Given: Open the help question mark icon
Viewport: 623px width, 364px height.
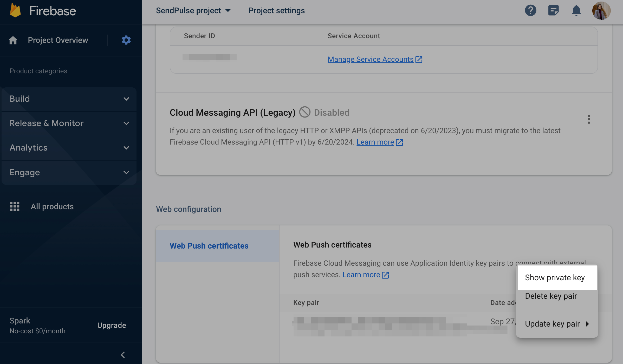Looking at the screenshot, I should coord(530,11).
